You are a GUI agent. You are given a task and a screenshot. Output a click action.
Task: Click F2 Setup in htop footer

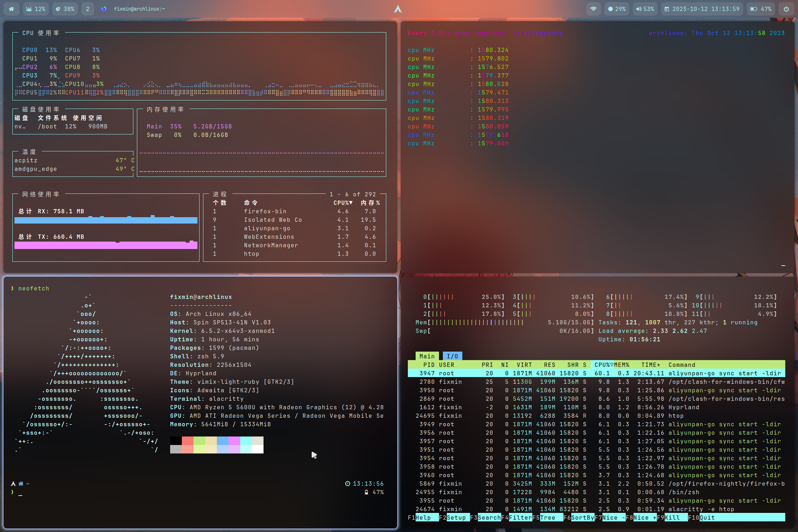point(456,517)
